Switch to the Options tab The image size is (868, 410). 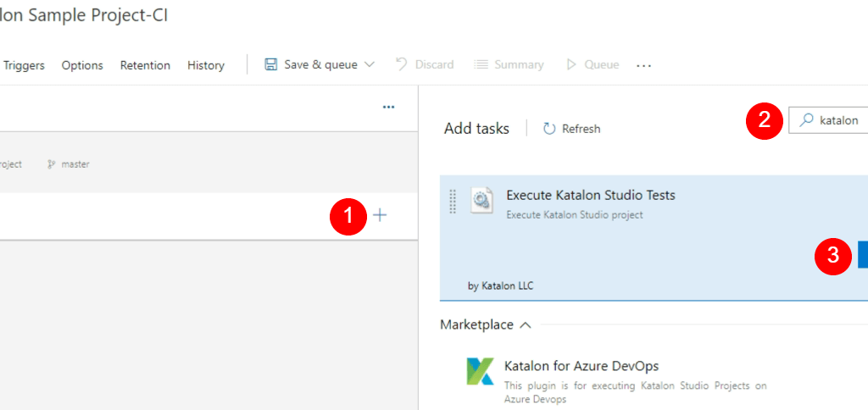pyautogui.click(x=82, y=65)
